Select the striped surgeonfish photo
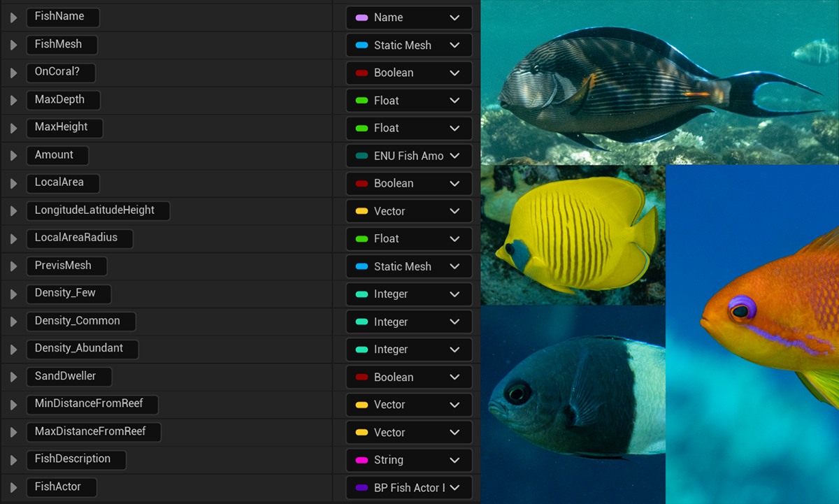Screen dimensions: 839x504 coord(660,82)
